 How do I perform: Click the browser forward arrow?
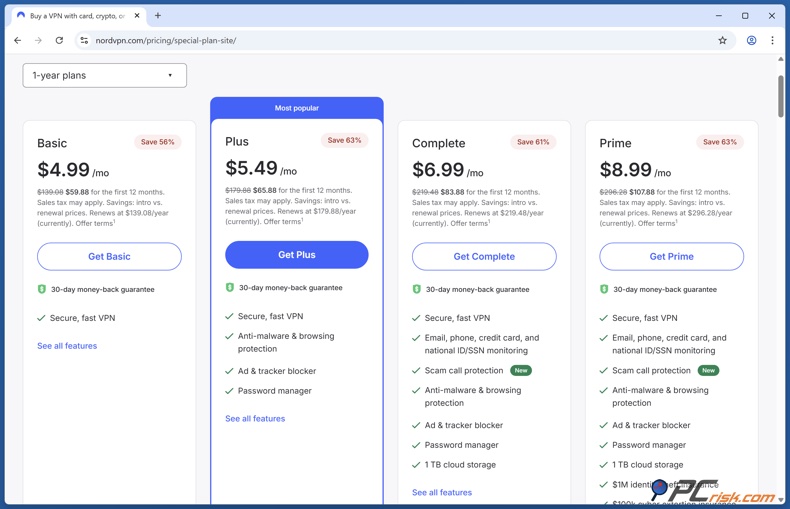38,40
